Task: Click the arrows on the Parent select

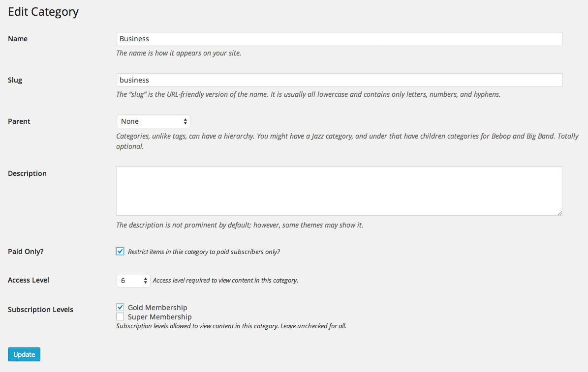Action: pos(185,121)
